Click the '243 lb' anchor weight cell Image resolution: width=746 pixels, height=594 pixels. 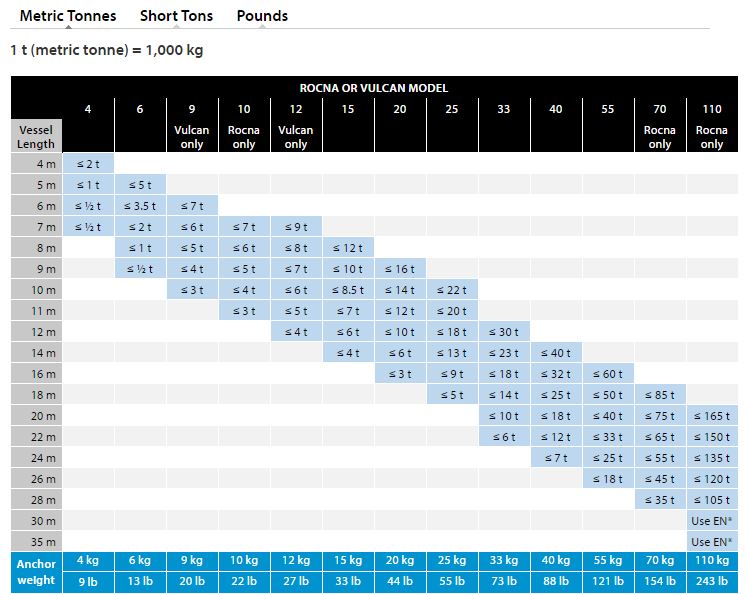(712, 581)
